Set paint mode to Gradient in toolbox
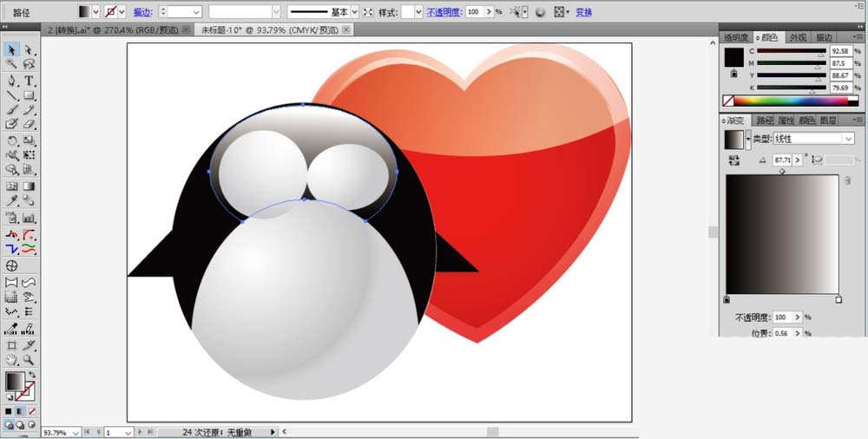 coord(20,412)
